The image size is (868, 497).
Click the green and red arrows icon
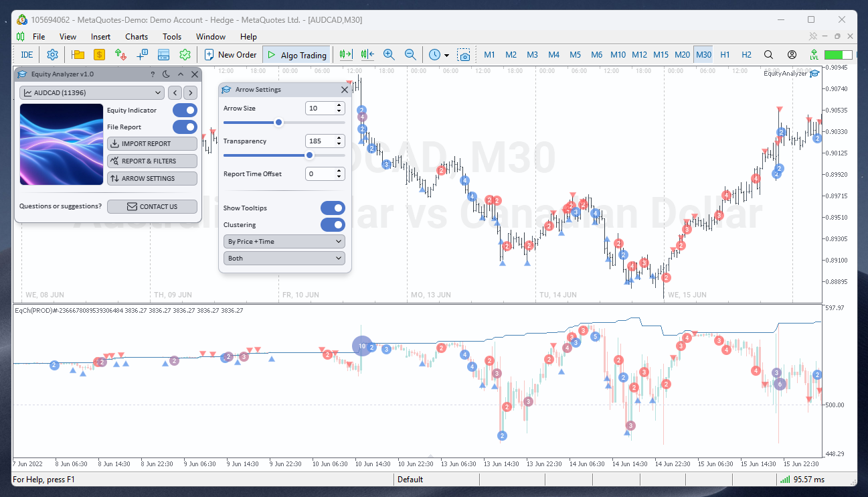tap(120, 55)
